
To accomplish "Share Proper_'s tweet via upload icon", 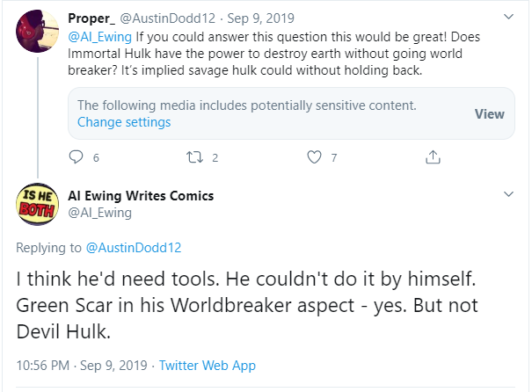I will pyautogui.click(x=433, y=157).
